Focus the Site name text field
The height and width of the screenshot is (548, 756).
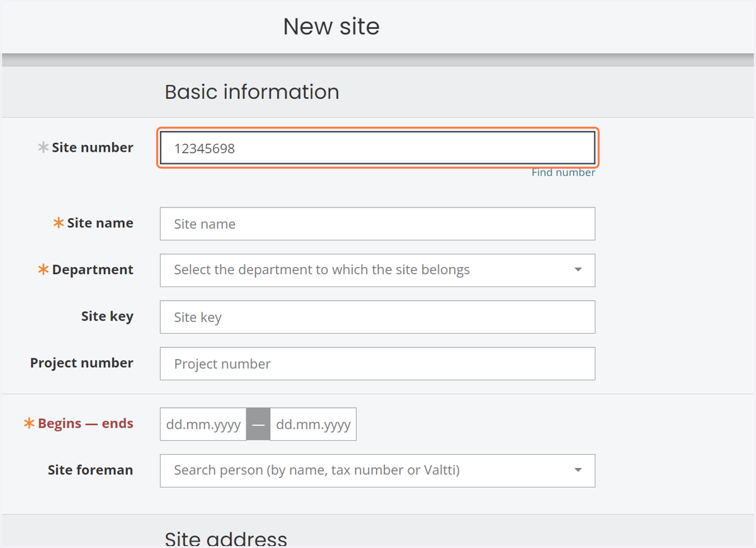click(377, 224)
